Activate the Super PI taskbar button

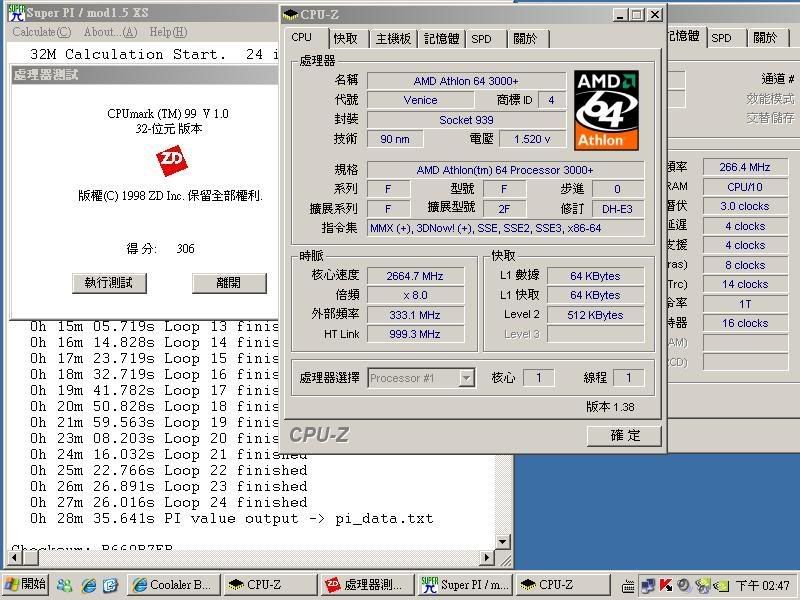(x=465, y=585)
